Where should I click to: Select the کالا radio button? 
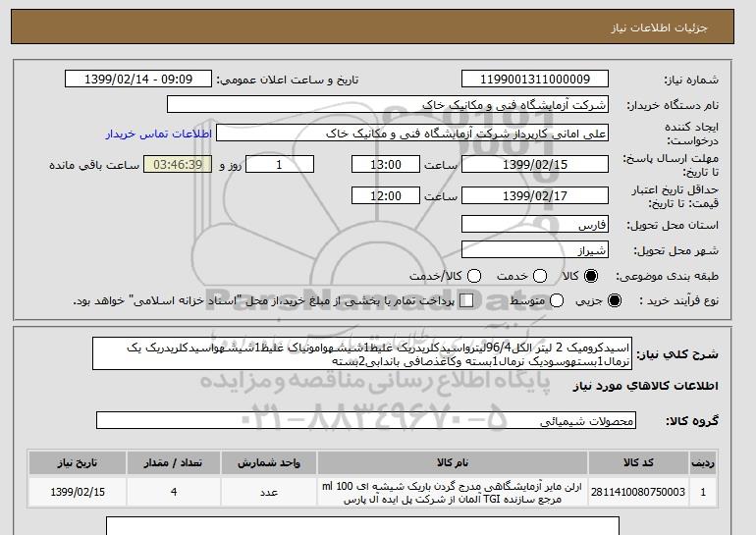click(x=591, y=276)
